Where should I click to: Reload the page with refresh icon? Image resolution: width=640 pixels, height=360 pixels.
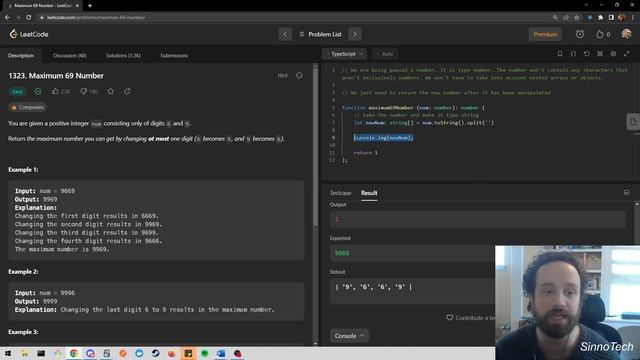pos(29,18)
